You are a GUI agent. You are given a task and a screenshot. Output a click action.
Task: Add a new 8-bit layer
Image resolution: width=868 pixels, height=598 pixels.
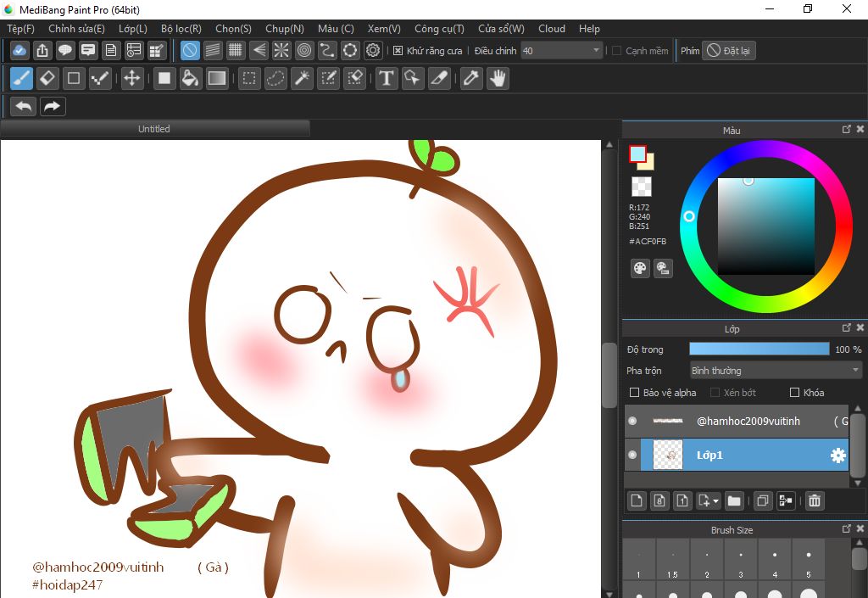(x=659, y=500)
